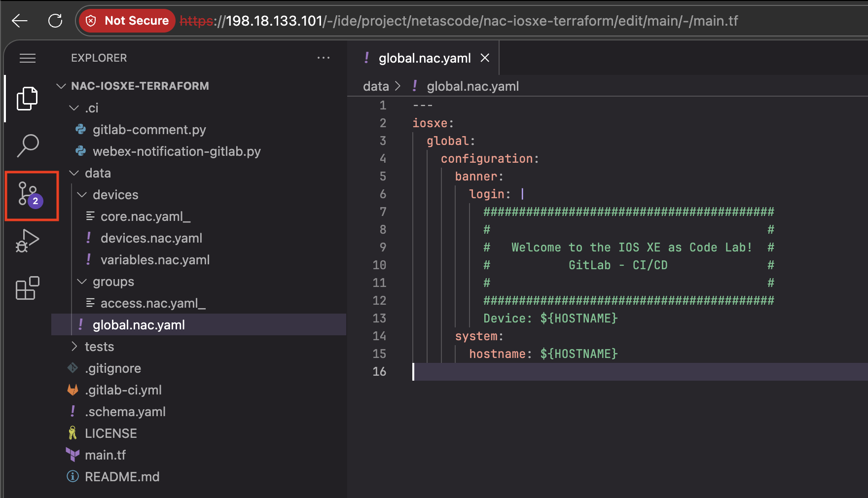Click the info icon beside README.md
868x498 pixels.
click(72, 476)
